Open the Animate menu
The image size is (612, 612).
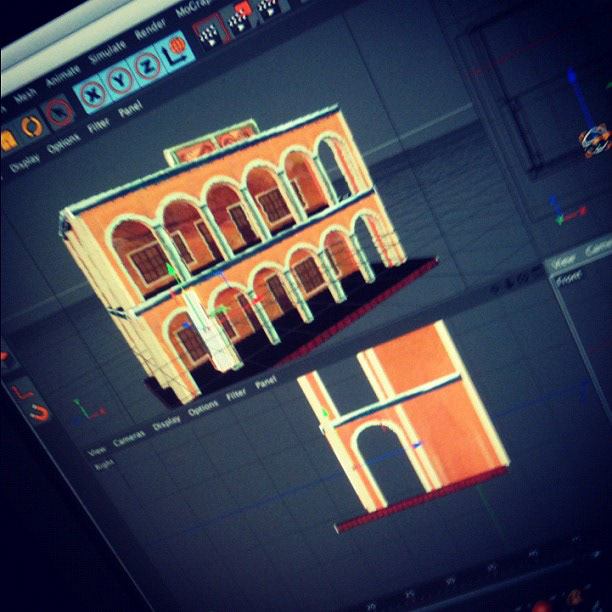tap(62, 76)
